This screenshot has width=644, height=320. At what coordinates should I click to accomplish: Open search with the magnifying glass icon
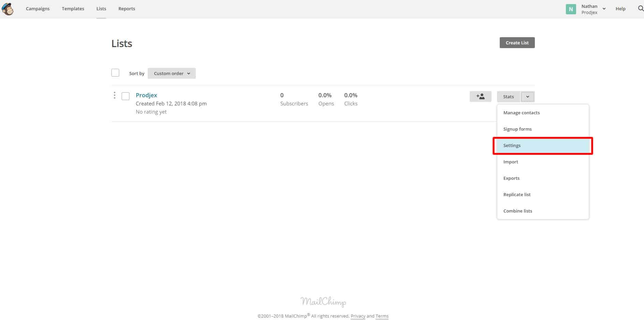[x=640, y=9]
